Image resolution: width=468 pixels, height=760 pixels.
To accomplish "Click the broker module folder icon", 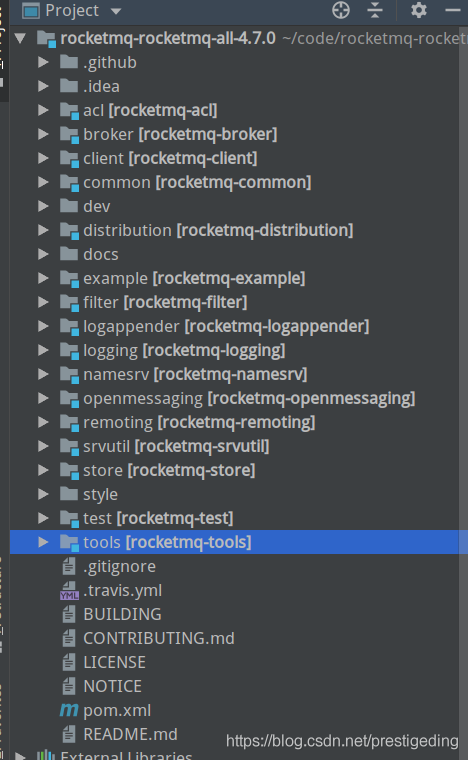I will click(69, 135).
